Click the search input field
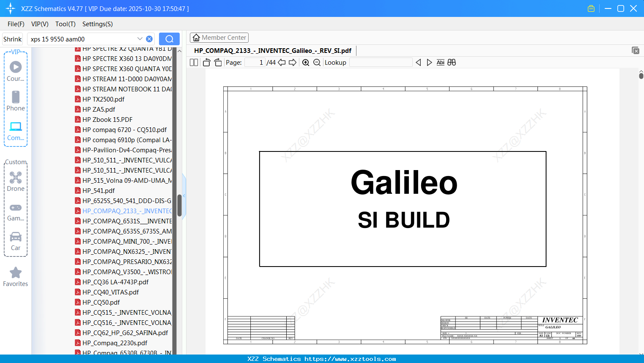Viewport: 644px width, 363px height. click(x=82, y=39)
